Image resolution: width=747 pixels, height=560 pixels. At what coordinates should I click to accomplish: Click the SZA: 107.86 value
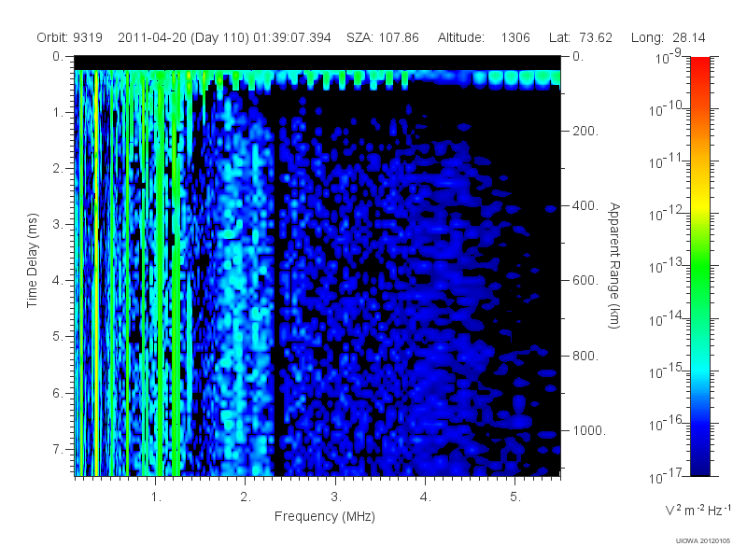point(383,37)
